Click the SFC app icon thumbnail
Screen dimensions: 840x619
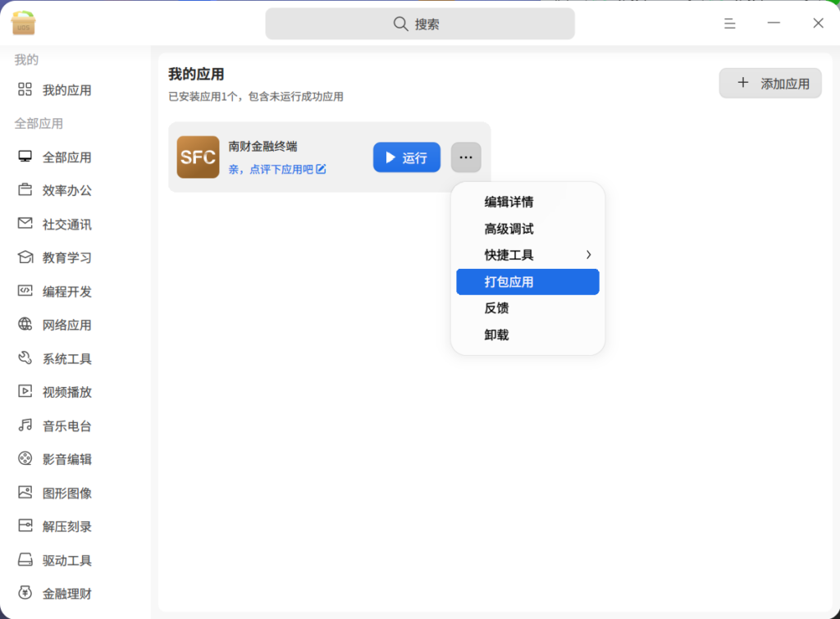point(198,157)
